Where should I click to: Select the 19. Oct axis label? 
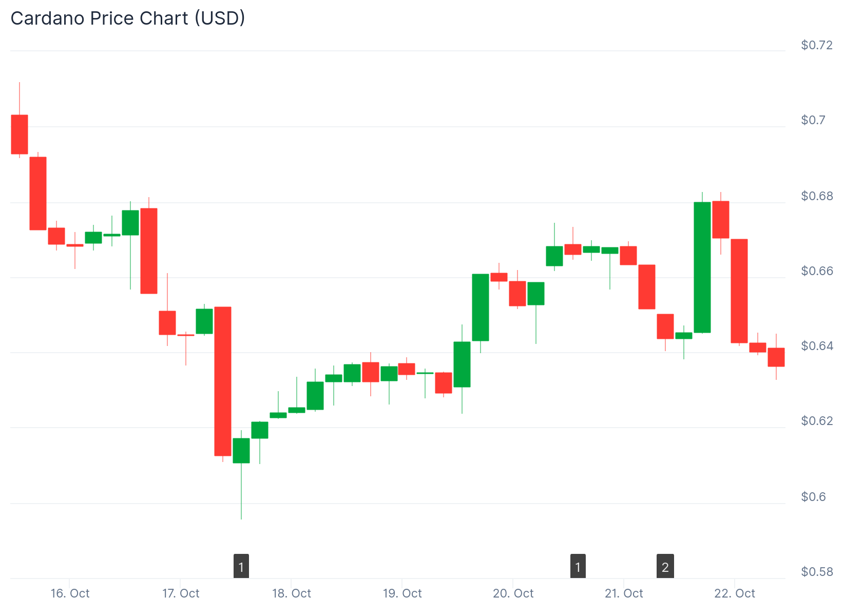(402, 594)
